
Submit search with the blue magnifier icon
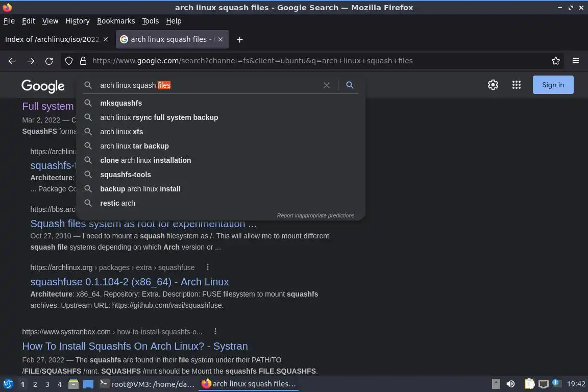350,85
